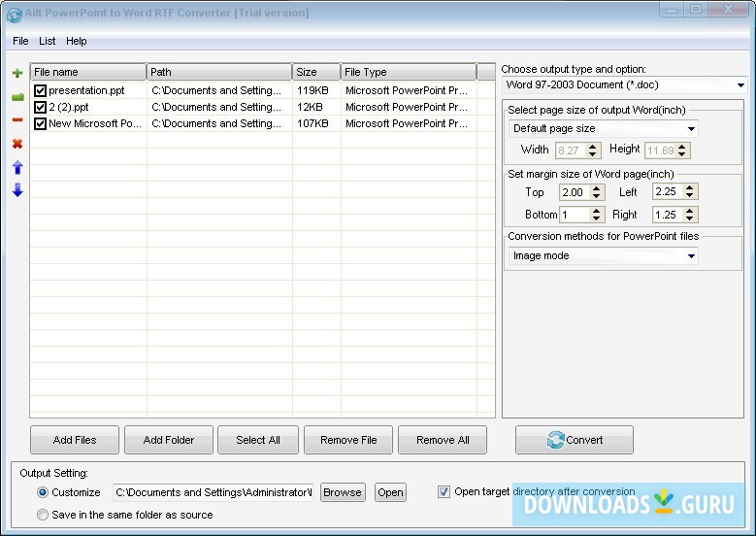Increase the Top margin value

click(597, 188)
